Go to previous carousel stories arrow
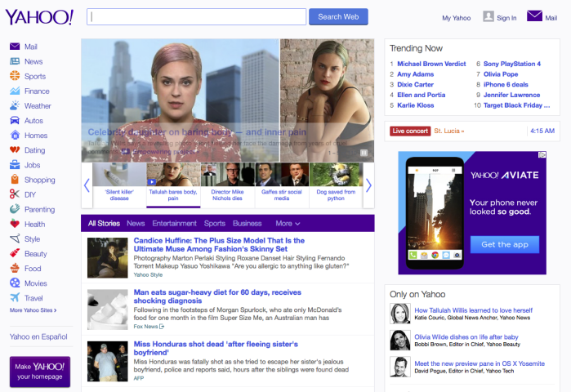The image size is (571, 392). coord(87,185)
